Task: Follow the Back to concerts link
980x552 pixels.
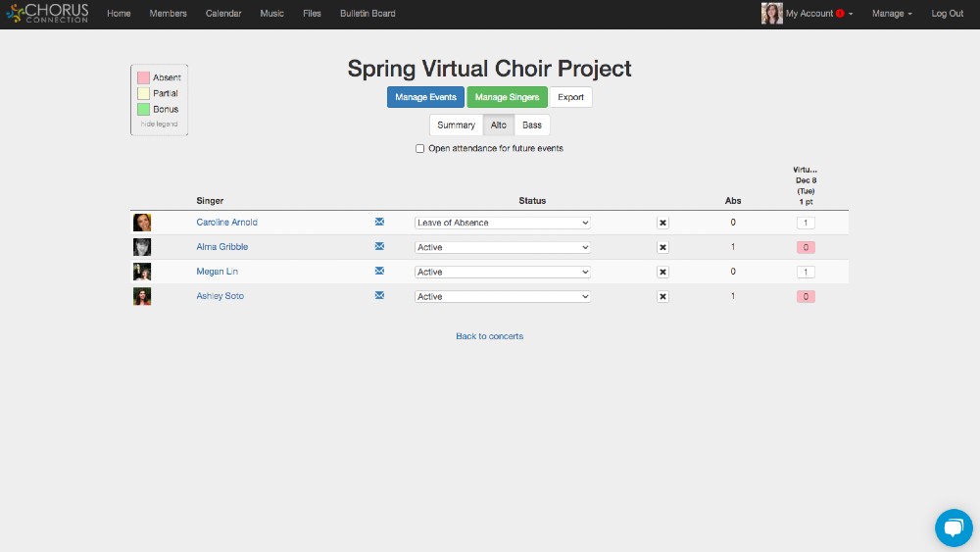Action: (x=489, y=336)
